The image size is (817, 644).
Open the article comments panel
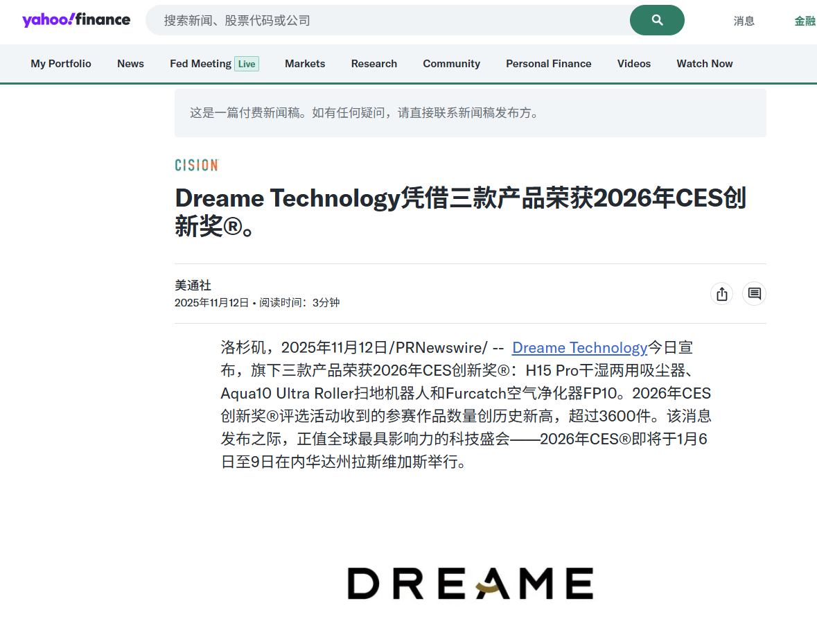[754, 294]
